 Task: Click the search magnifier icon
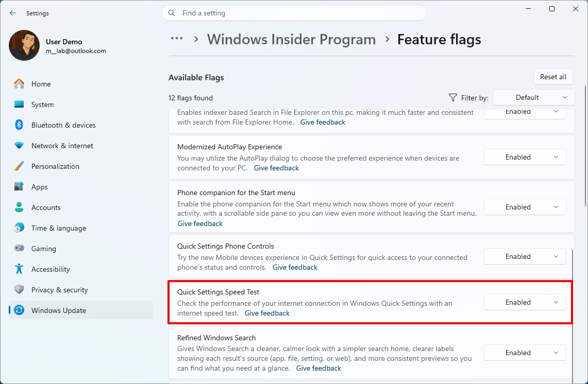pyautogui.click(x=172, y=13)
